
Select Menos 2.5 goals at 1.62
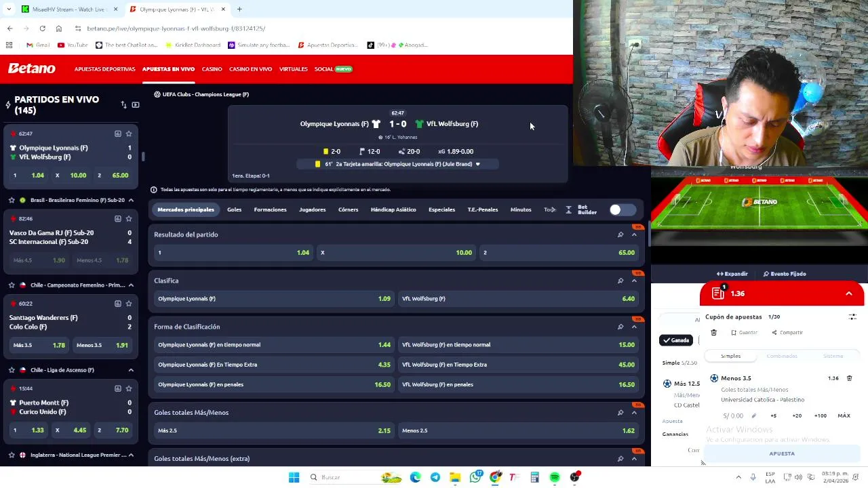(x=518, y=430)
